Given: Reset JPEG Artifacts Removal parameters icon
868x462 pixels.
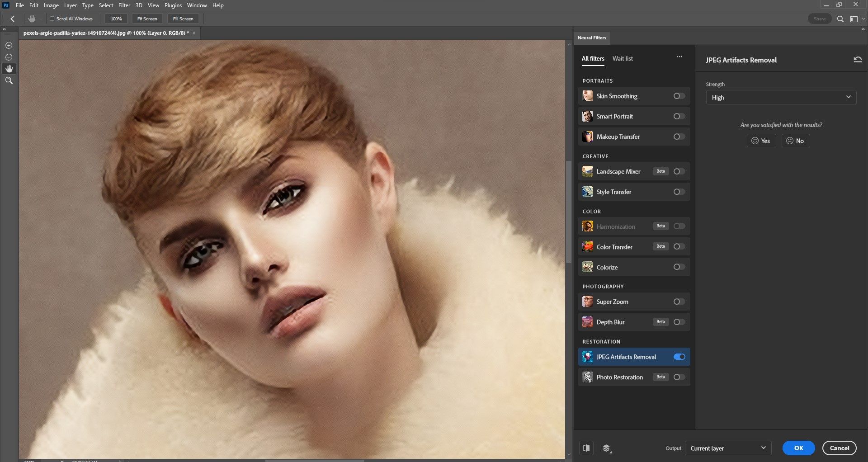Looking at the screenshot, I should 857,60.
